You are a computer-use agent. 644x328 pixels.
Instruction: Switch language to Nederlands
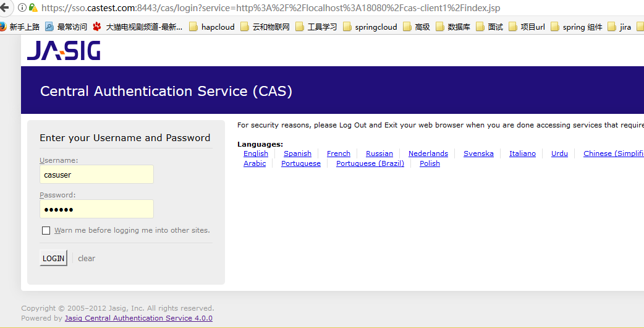pyautogui.click(x=428, y=153)
